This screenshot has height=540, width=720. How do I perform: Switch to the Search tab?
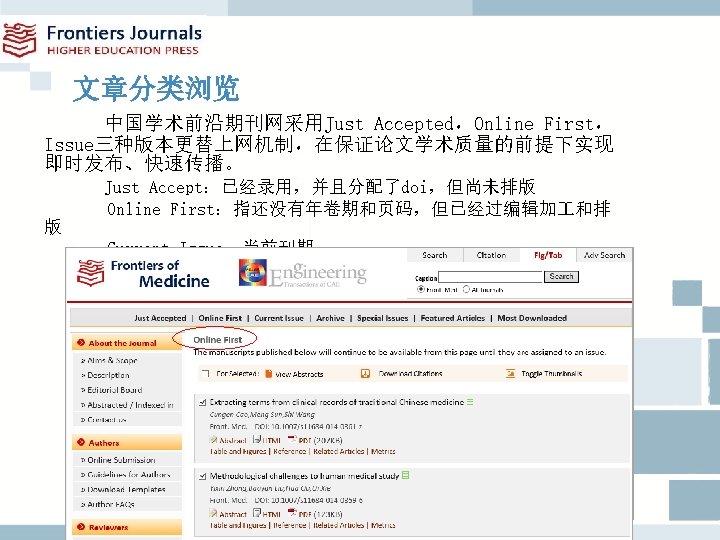(x=434, y=255)
